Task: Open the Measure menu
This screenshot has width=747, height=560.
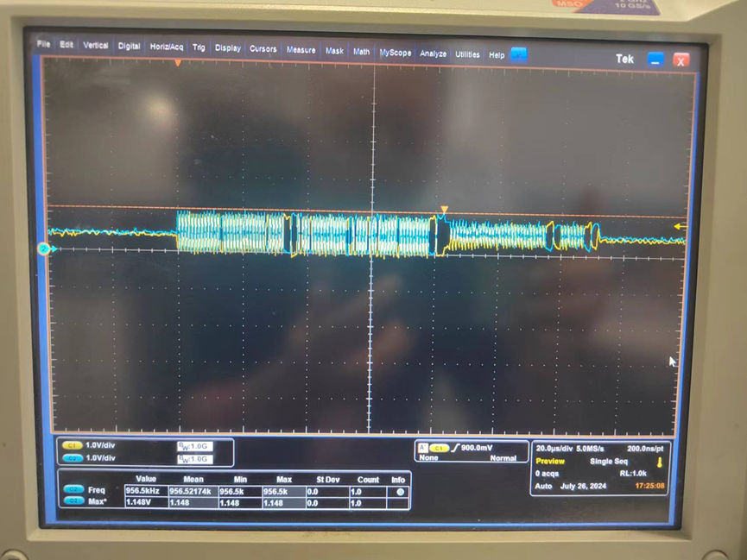Action: pyautogui.click(x=301, y=49)
